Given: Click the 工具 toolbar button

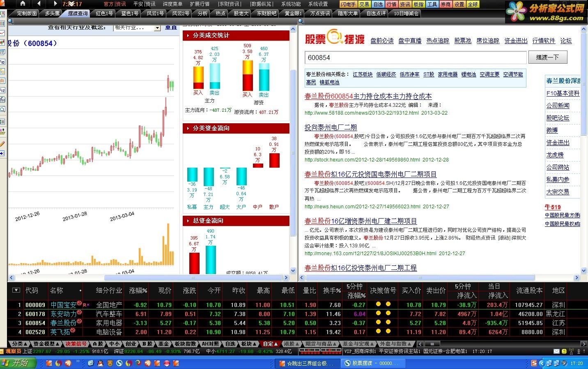Looking at the screenshot, I should tap(432, 4).
